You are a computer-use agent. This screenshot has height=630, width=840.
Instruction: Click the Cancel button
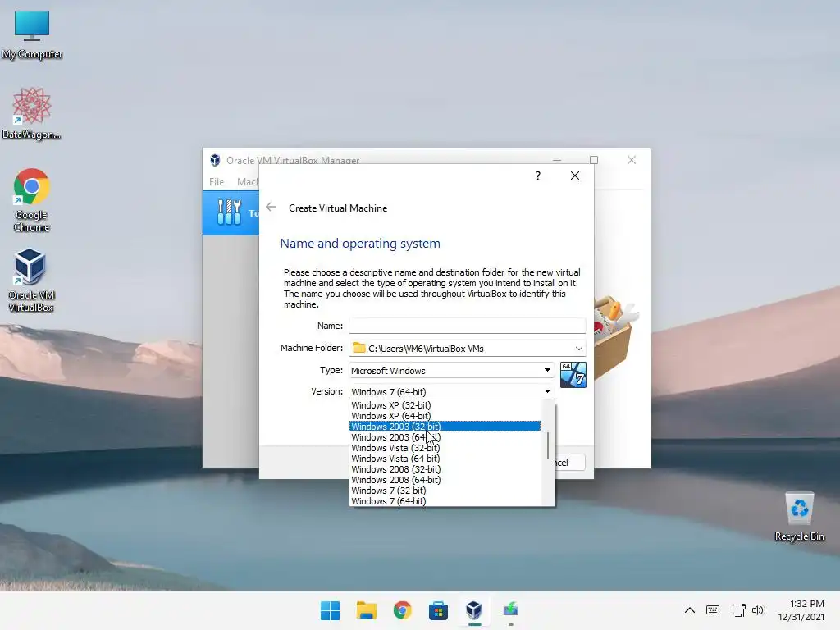click(x=569, y=463)
